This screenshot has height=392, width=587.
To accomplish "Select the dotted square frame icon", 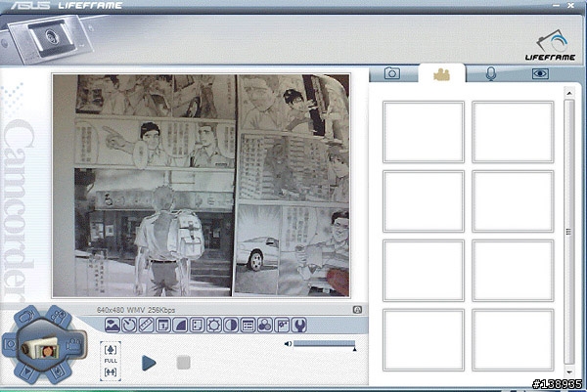I will point(197,326).
